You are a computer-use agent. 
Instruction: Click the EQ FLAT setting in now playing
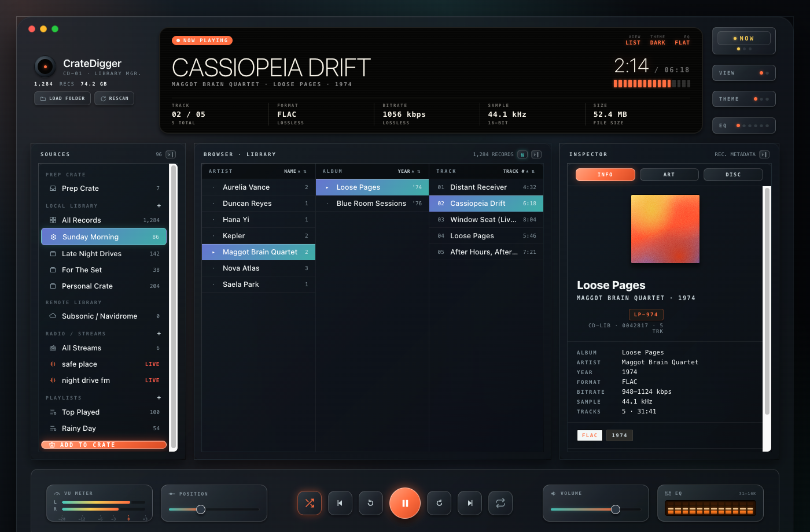[x=682, y=40]
